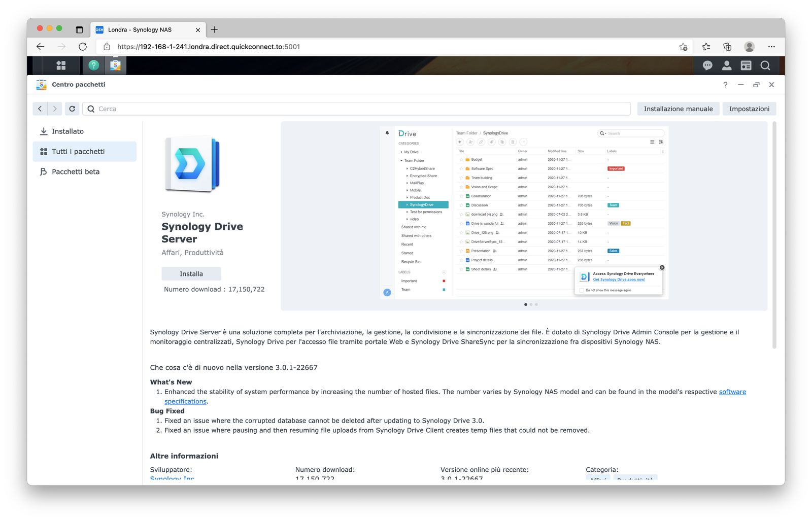
Task: Select the third screenshot carousel dot
Action: [x=536, y=304]
